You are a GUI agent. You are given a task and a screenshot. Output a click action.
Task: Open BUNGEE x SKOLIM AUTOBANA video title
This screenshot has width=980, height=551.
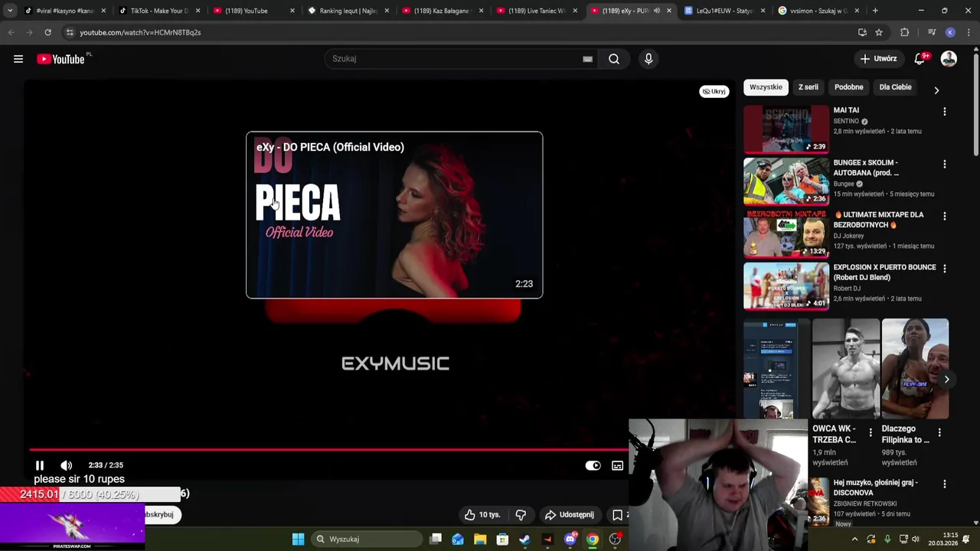click(x=866, y=168)
